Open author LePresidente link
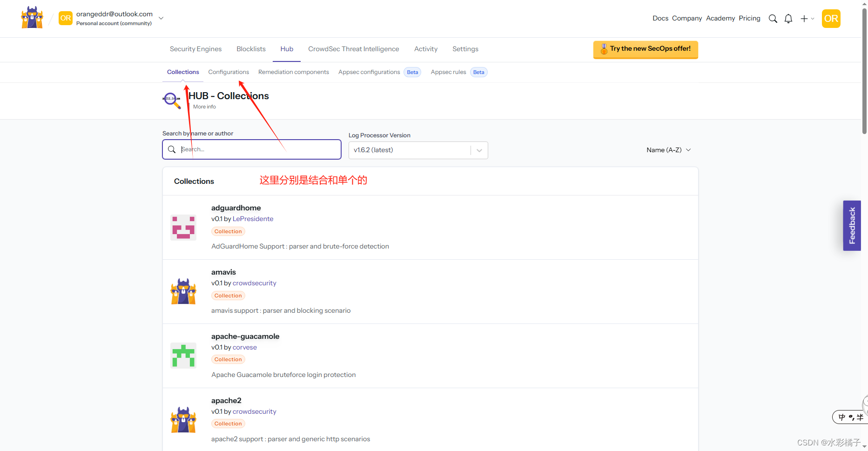Viewport: 868px width, 451px height. [253, 219]
